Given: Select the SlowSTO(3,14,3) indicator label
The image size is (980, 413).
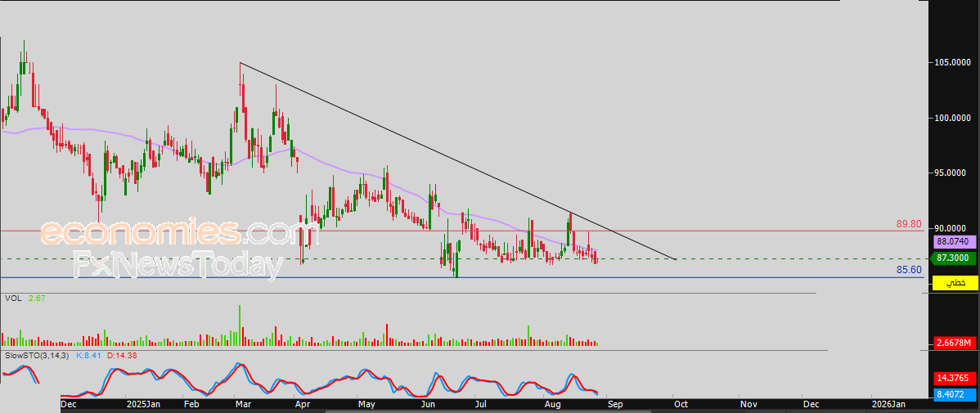Looking at the screenshot, I should pos(38,357).
